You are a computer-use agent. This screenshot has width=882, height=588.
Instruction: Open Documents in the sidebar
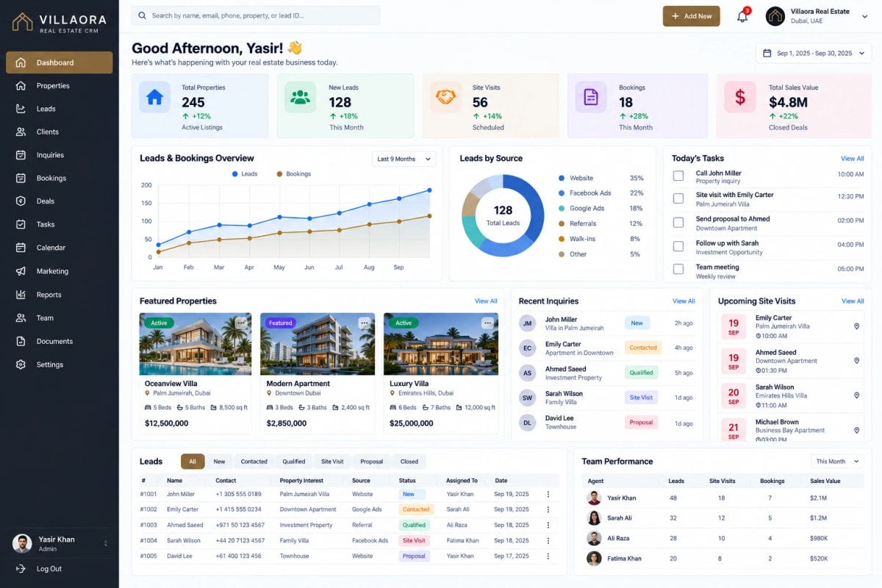tap(59, 342)
